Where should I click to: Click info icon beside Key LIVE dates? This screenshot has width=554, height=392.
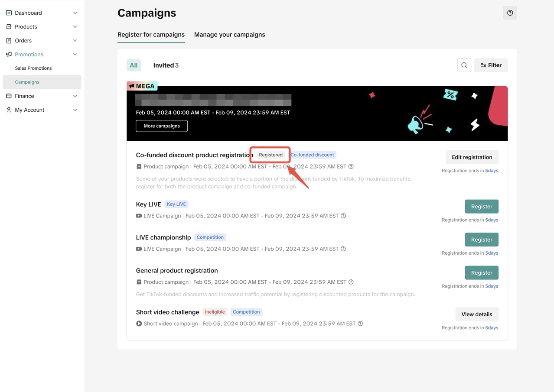(x=343, y=216)
